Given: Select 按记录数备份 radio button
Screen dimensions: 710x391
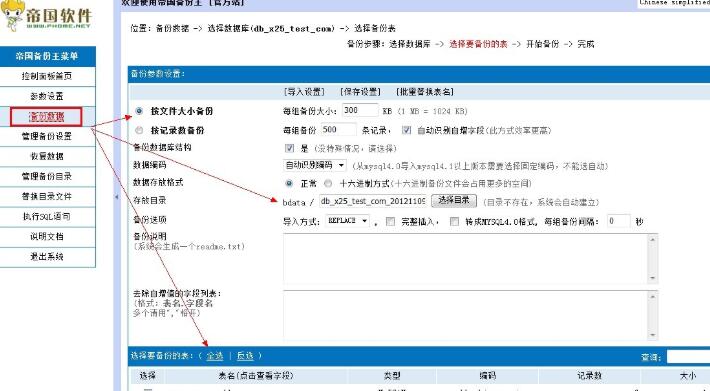Looking at the screenshot, I should (x=139, y=130).
